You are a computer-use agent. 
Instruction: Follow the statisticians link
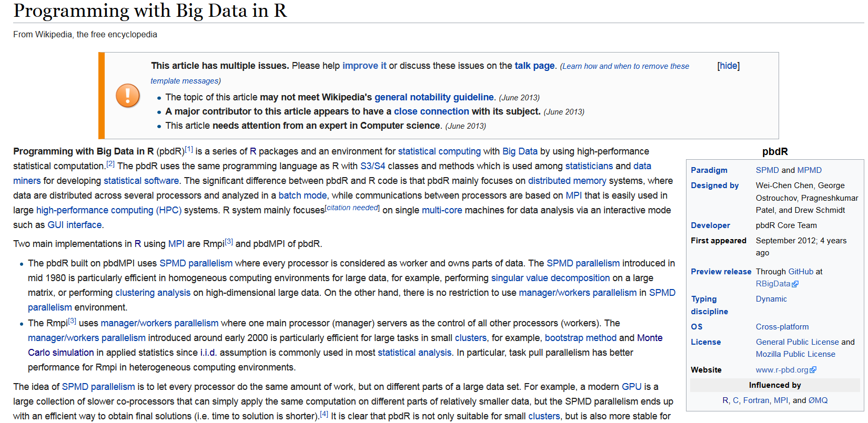[589, 166]
